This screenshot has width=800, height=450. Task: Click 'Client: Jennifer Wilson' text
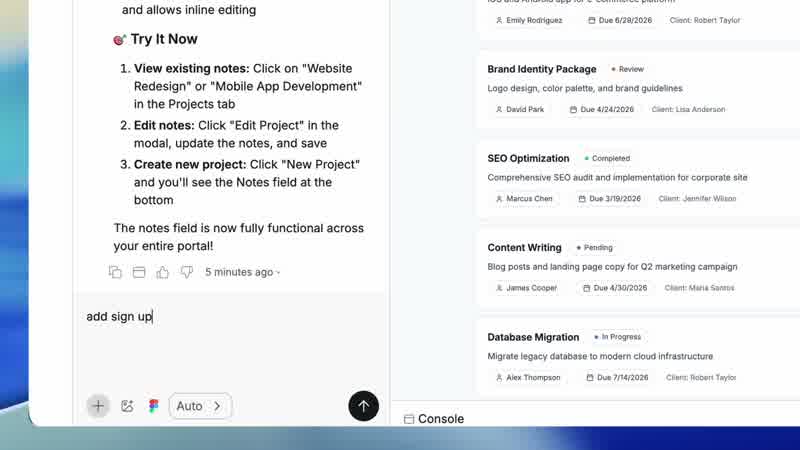click(697, 198)
